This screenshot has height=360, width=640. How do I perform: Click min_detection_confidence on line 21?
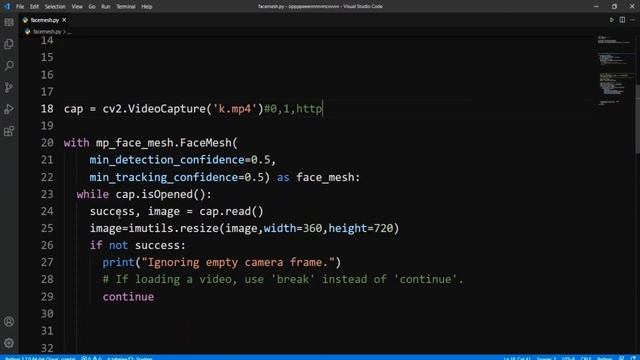(x=167, y=160)
